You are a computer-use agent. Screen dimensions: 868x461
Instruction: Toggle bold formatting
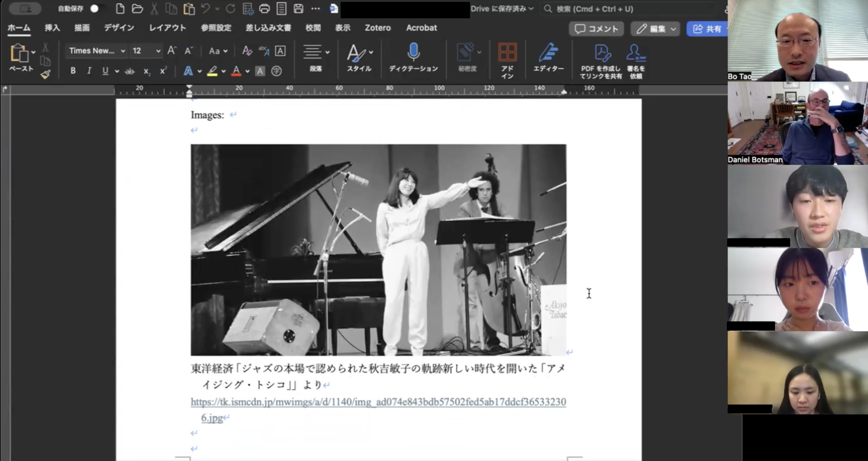pyautogui.click(x=73, y=71)
